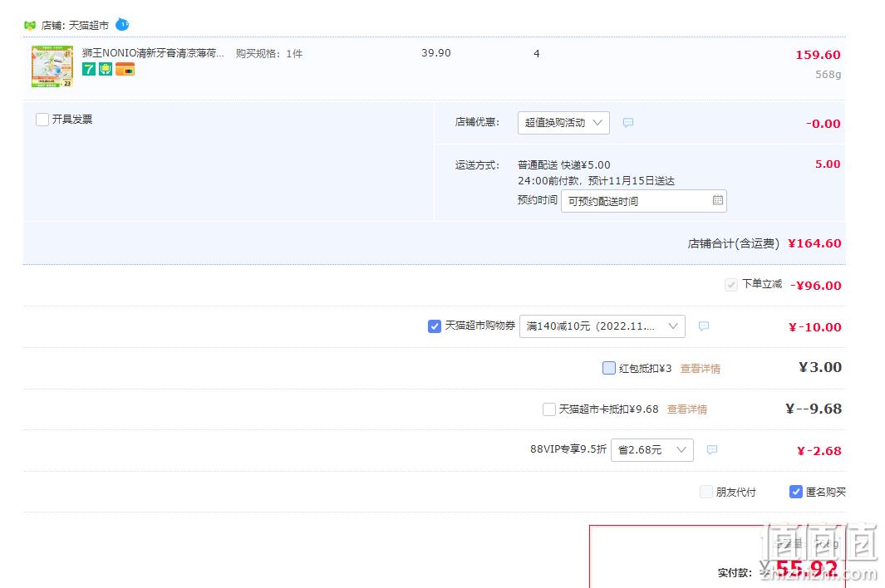Image resolution: width=885 pixels, height=588 pixels.
Task: Expand the 超值换购活动 store discount dropdown
Action: [563, 122]
